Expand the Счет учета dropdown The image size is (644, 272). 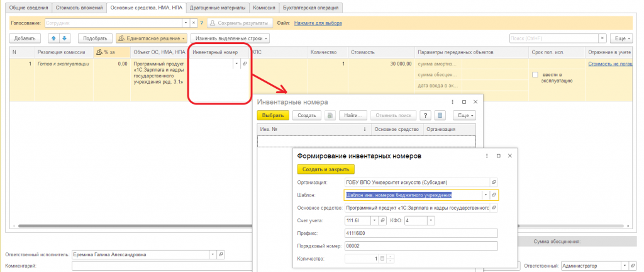375,220
